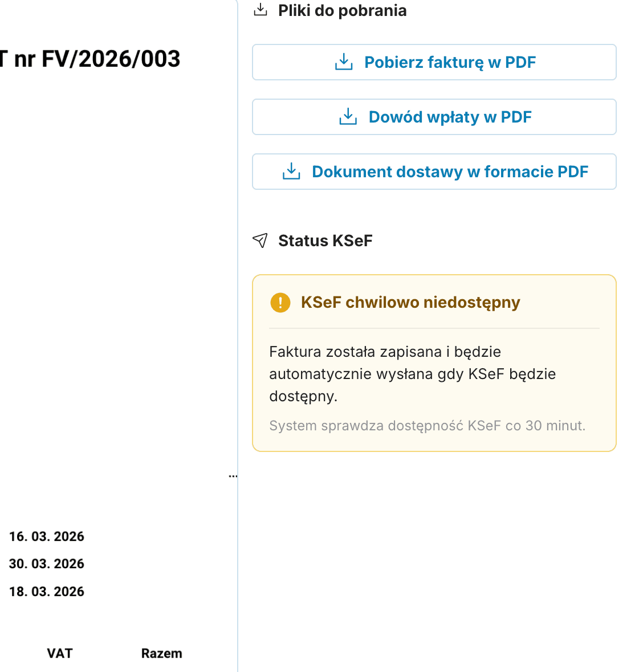Open "Dokument dostawy w formacie PDF" button label
This screenshot has height=672, width=643.
pos(450,172)
